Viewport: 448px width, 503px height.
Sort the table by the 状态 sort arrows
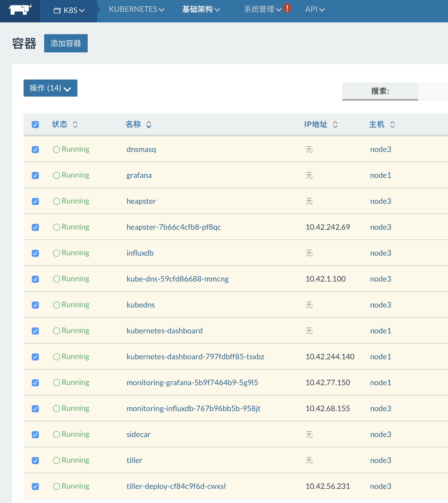pyautogui.click(x=75, y=125)
